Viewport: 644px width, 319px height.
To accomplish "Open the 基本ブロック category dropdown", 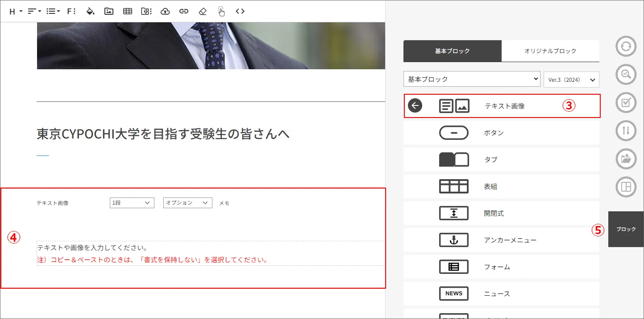I will pyautogui.click(x=472, y=79).
